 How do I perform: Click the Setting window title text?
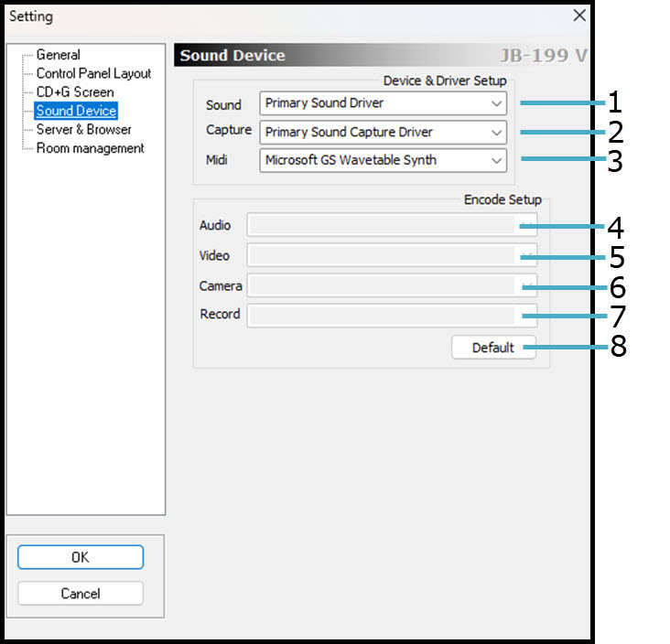click(x=31, y=16)
